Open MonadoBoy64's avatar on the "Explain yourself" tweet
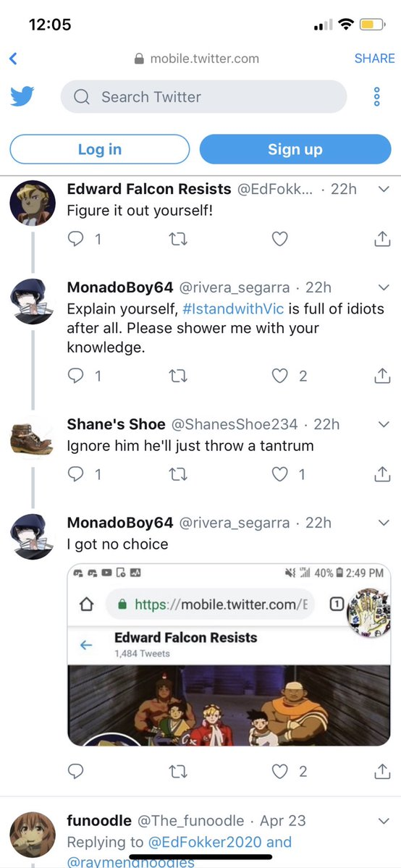 [32, 301]
